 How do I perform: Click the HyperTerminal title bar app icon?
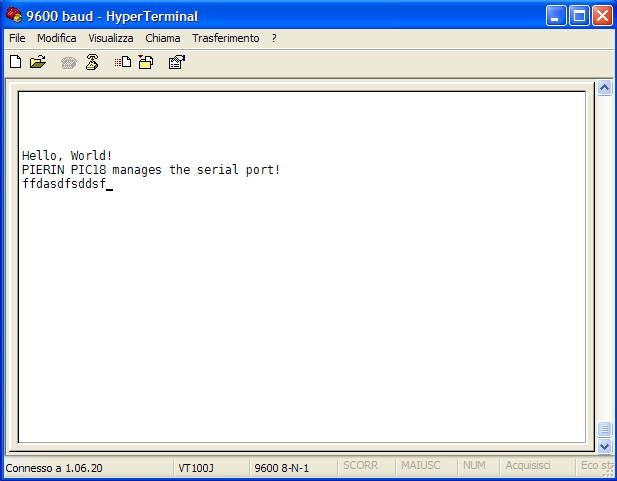click(13, 16)
